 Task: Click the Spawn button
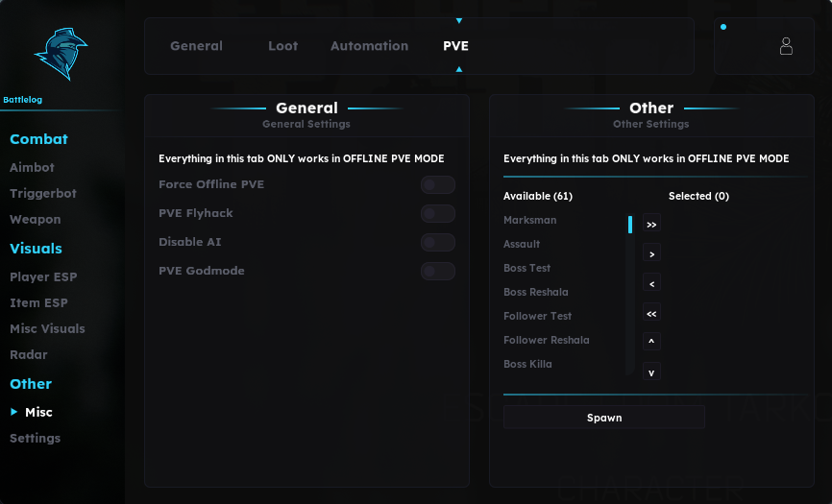[604, 418]
